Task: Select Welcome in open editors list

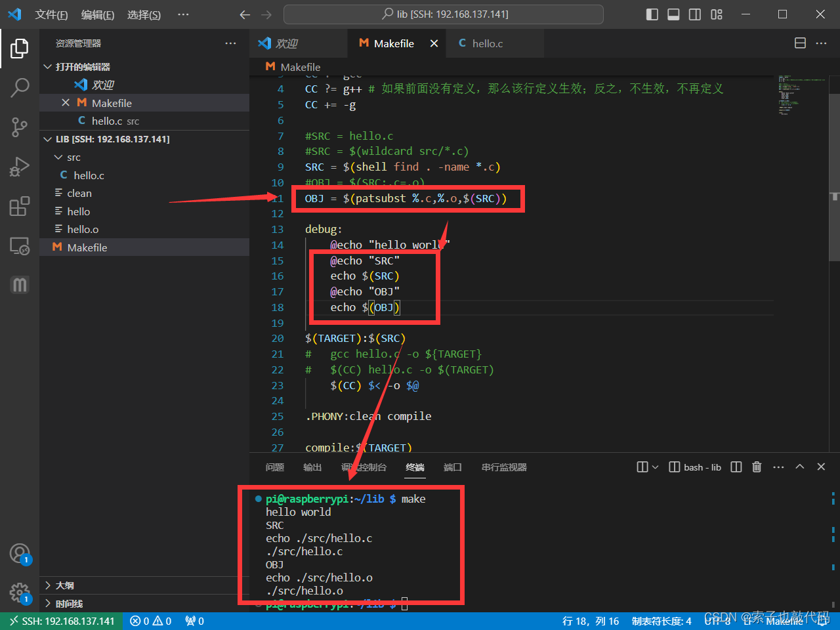Action: click(144, 85)
